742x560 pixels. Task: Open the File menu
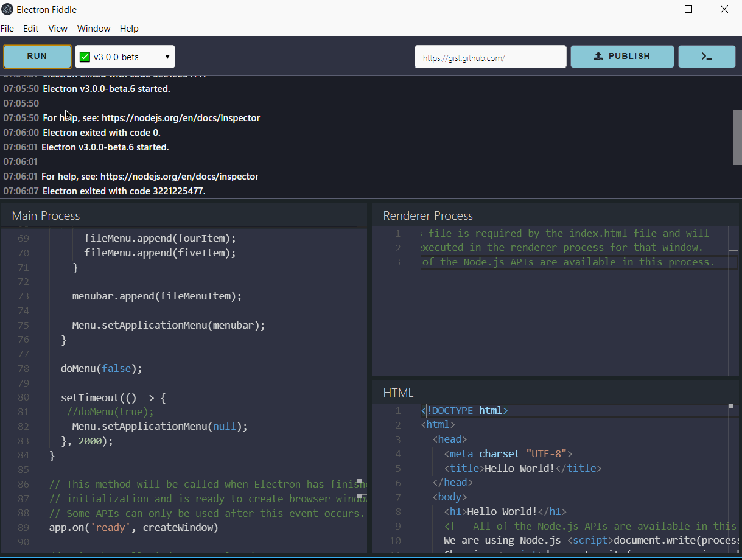coord(7,29)
